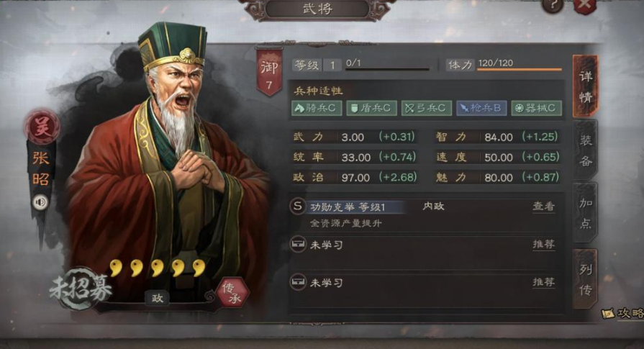Click the red 传承 inheritance hexagon icon
This screenshot has height=349, width=644.
coord(232,293)
